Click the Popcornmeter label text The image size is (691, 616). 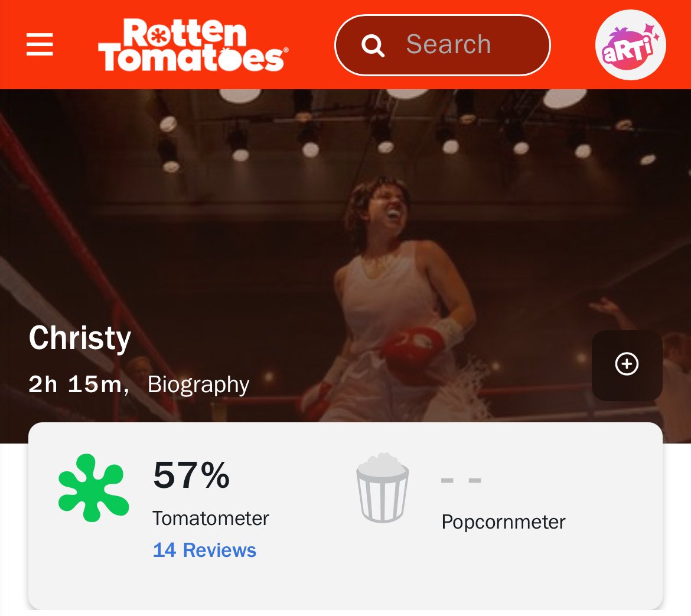[503, 522]
